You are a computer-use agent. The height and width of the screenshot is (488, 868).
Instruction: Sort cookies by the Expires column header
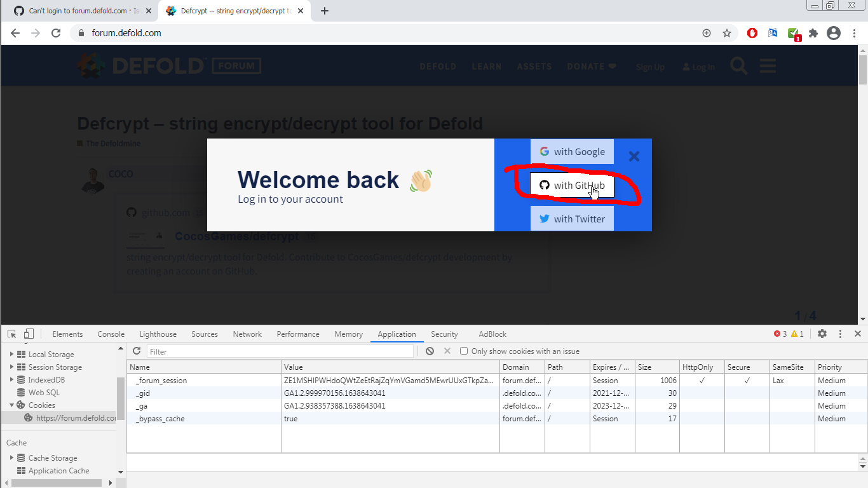pyautogui.click(x=613, y=367)
